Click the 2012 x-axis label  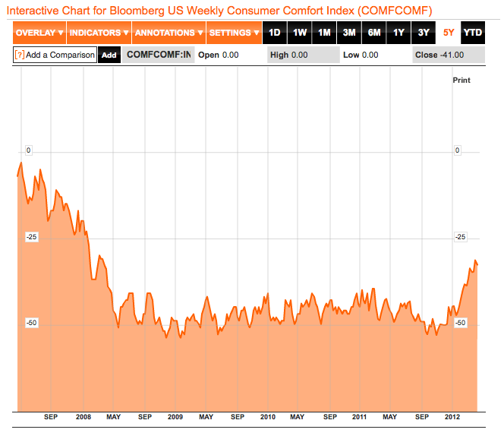(x=452, y=417)
